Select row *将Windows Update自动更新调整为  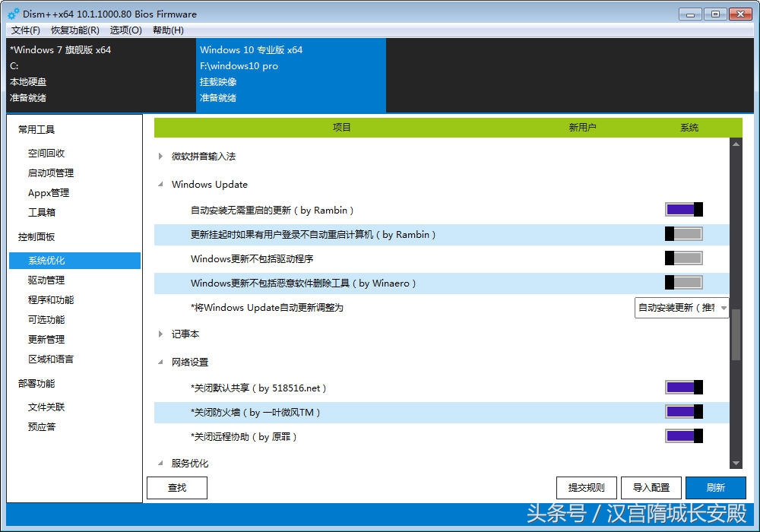[442, 308]
